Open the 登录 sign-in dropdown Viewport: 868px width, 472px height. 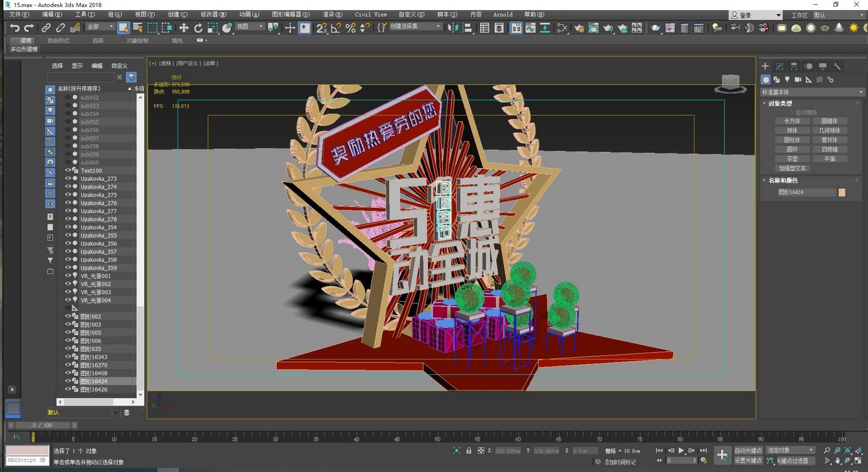coord(755,15)
